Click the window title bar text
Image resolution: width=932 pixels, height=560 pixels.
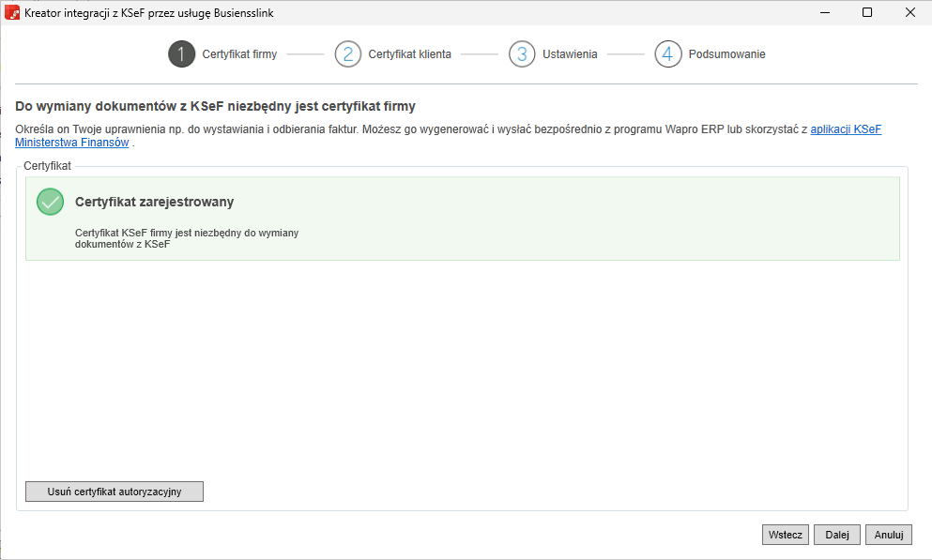(x=150, y=13)
